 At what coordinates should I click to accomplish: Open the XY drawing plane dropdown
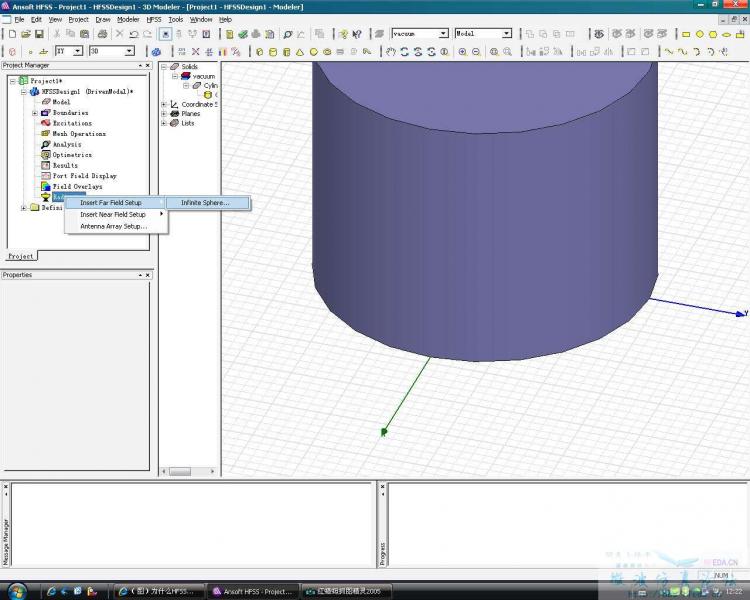click(77, 51)
